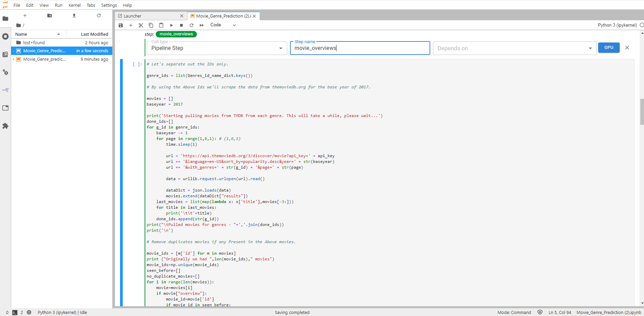Open the View menu
This screenshot has height=316, width=644.
(x=44, y=5)
